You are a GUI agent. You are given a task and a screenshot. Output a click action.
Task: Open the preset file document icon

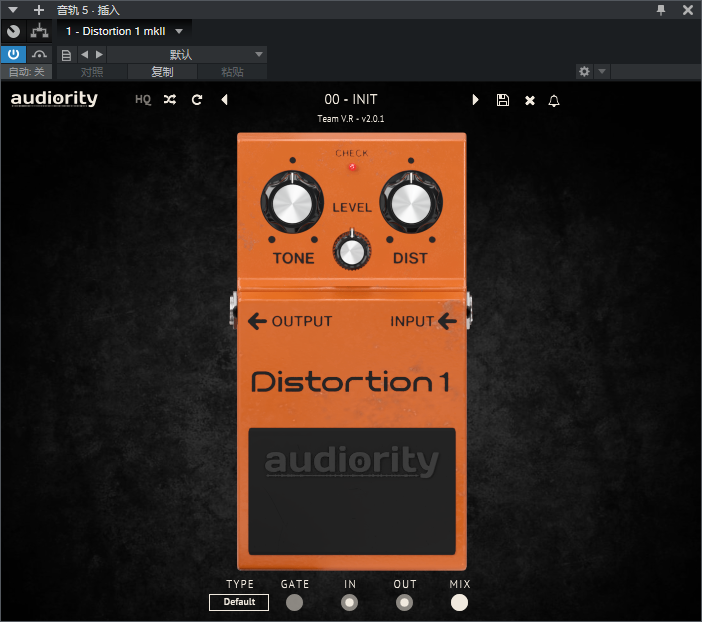click(66, 55)
